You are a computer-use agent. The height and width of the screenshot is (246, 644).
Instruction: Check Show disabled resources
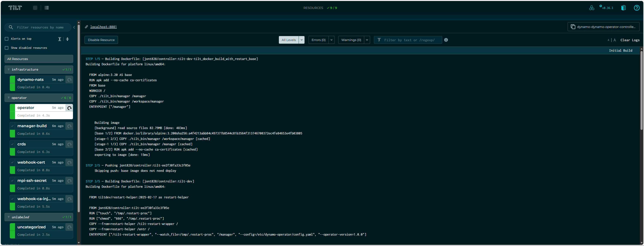click(x=6, y=48)
